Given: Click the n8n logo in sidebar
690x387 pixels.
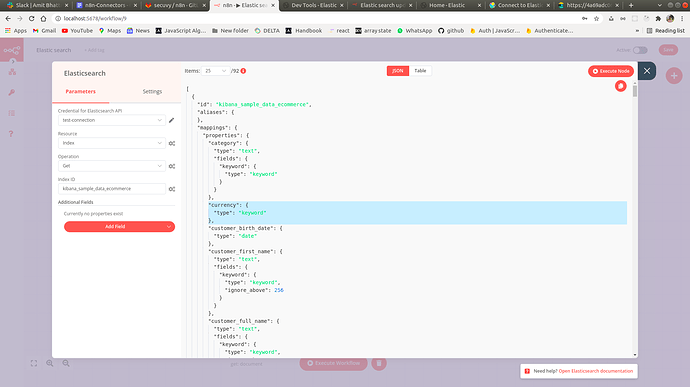Looking at the screenshot, I should point(11,50).
